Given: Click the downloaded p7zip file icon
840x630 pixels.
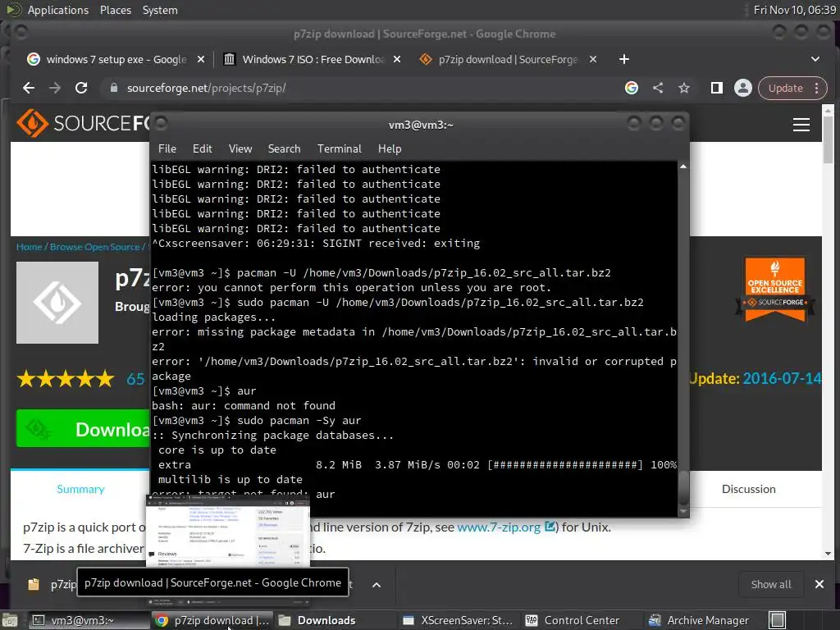Looking at the screenshot, I should point(33,584).
